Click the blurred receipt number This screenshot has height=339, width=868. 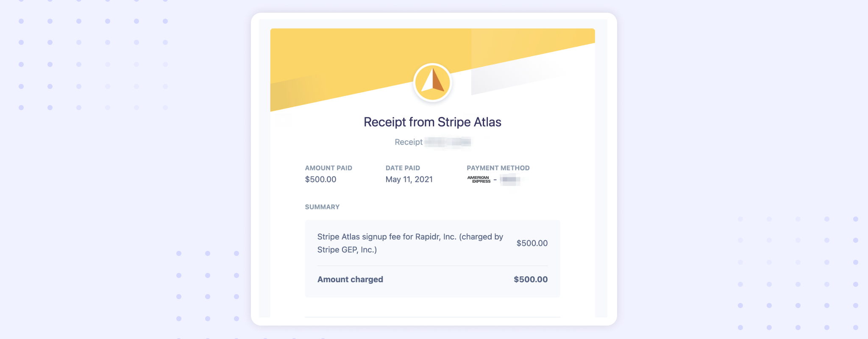click(448, 142)
